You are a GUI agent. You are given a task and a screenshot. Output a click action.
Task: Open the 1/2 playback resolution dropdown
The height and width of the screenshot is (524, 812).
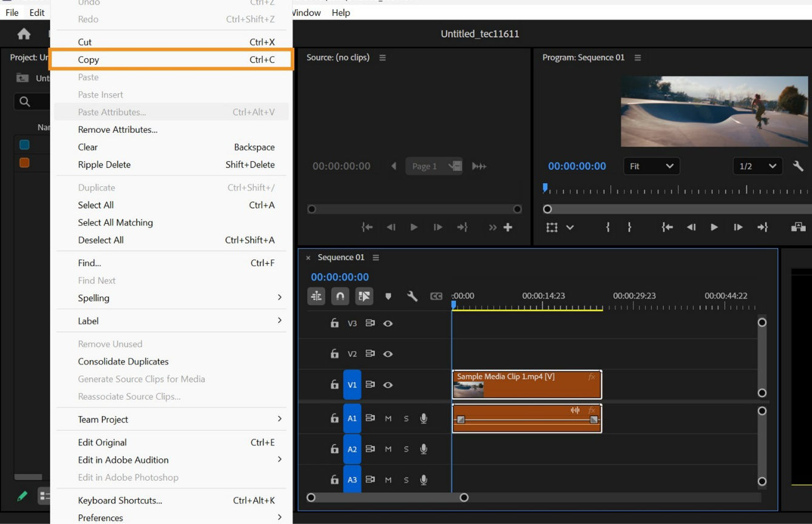[x=757, y=166]
